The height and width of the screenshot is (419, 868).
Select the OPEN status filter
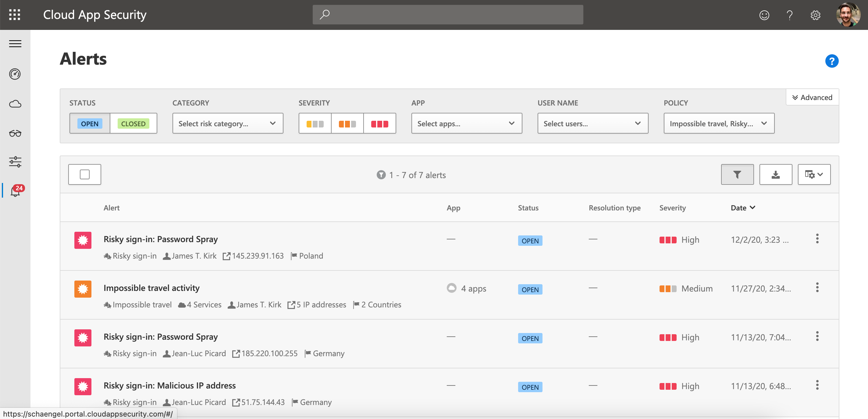click(x=89, y=124)
